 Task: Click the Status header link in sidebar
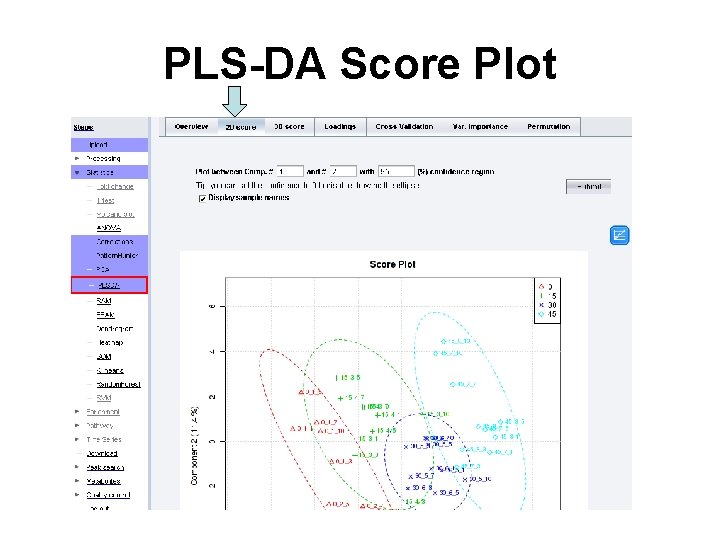pos(84,127)
